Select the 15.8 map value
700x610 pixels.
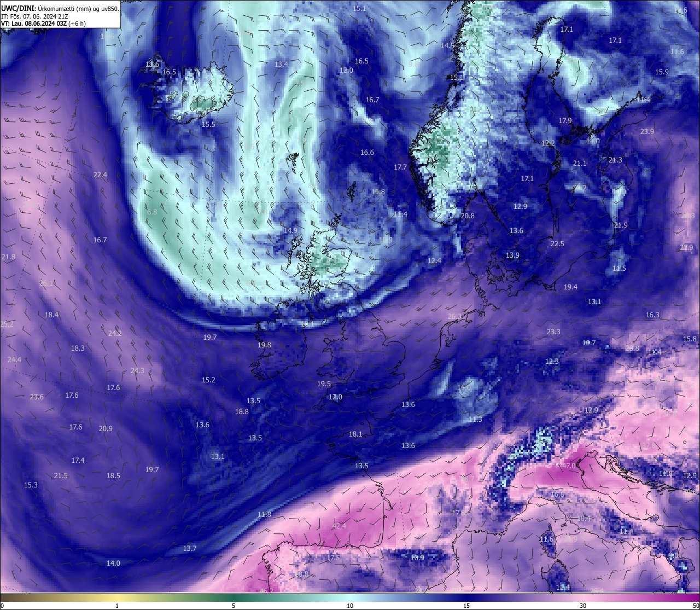click(690, 339)
